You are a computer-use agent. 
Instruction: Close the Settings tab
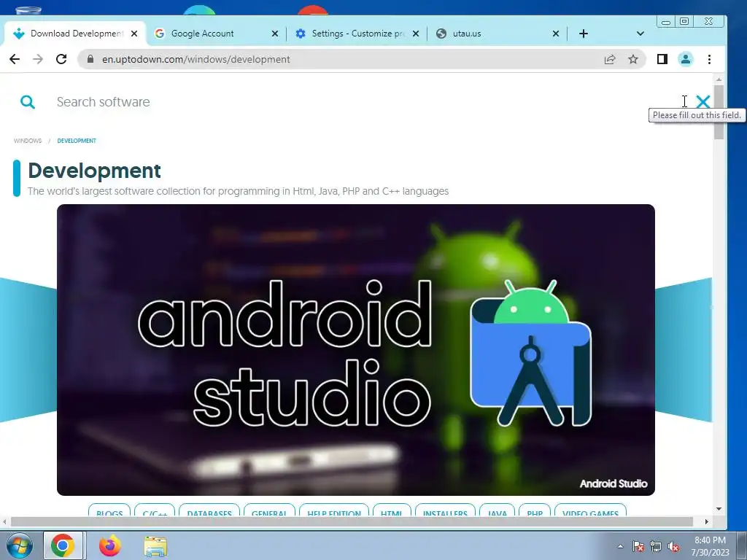416,34
